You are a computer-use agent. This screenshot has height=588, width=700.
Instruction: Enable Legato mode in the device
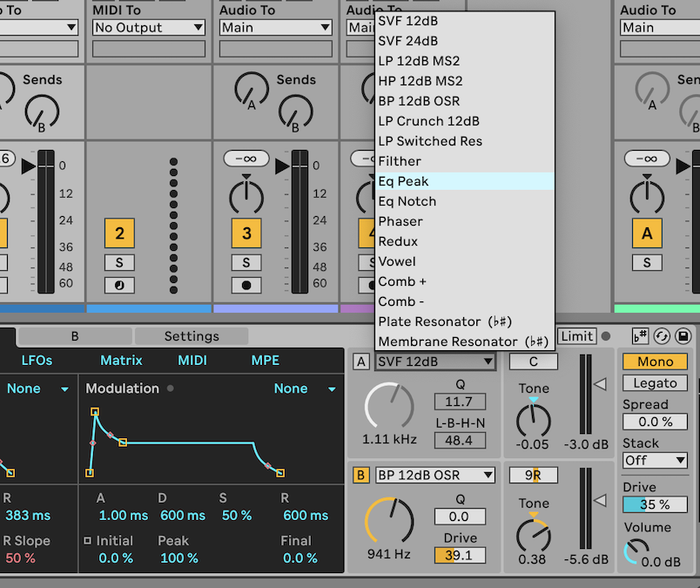655,382
